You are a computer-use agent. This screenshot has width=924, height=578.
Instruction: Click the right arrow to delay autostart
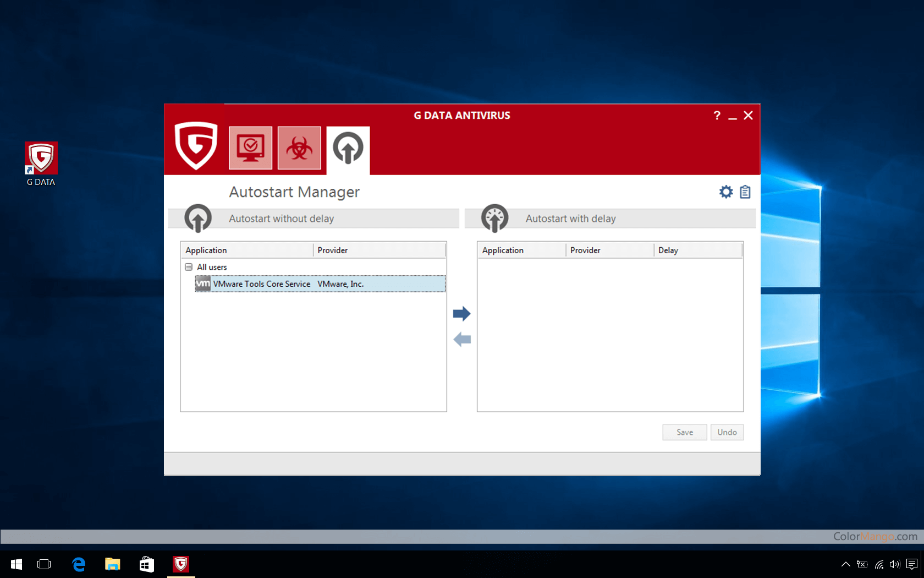pos(461,313)
